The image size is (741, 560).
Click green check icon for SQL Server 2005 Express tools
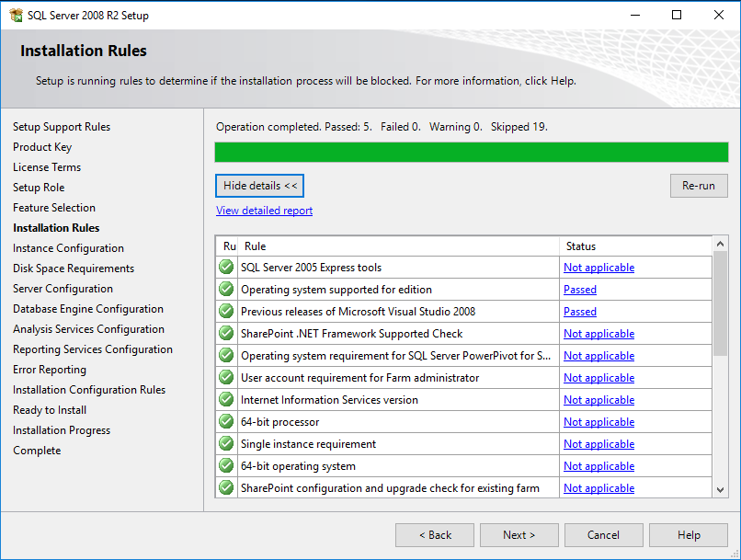pyautogui.click(x=226, y=267)
